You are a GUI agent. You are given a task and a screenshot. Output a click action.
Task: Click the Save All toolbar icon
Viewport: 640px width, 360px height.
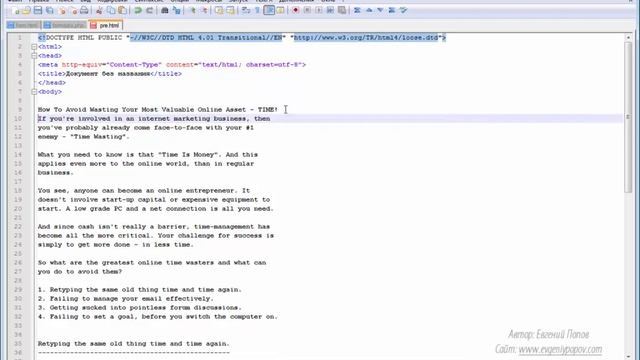(49, 10)
